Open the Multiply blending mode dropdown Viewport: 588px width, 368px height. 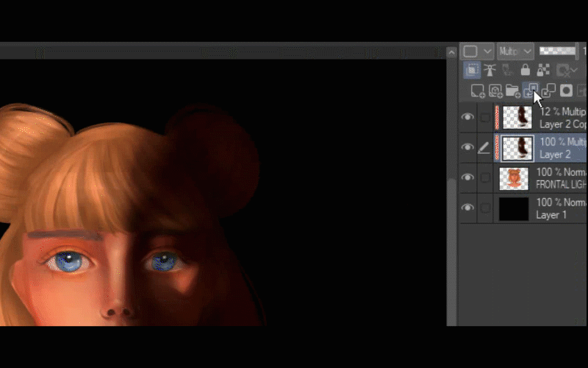click(514, 52)
